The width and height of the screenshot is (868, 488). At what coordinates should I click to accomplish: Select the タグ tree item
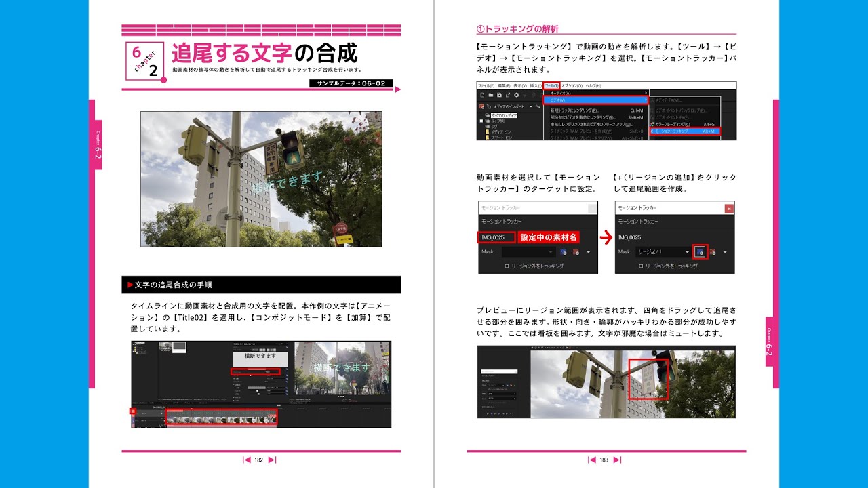(494, 126)
